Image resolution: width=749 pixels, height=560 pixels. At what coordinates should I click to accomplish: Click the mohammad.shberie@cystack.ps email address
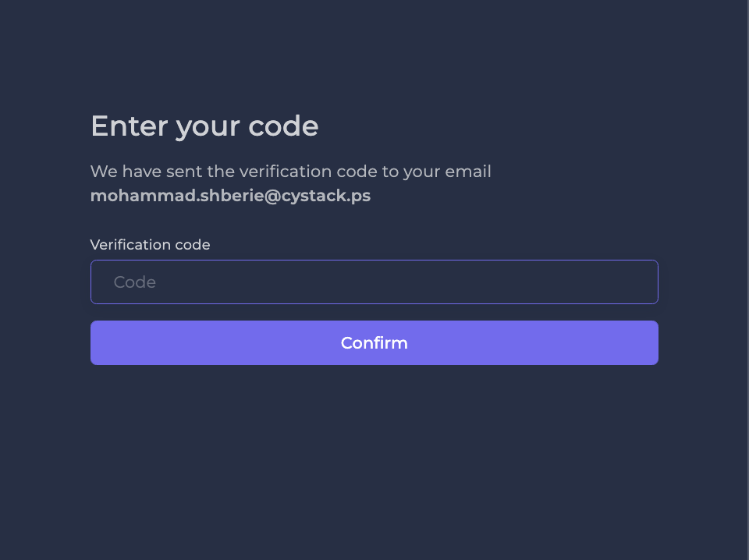[x=230, y=196]
